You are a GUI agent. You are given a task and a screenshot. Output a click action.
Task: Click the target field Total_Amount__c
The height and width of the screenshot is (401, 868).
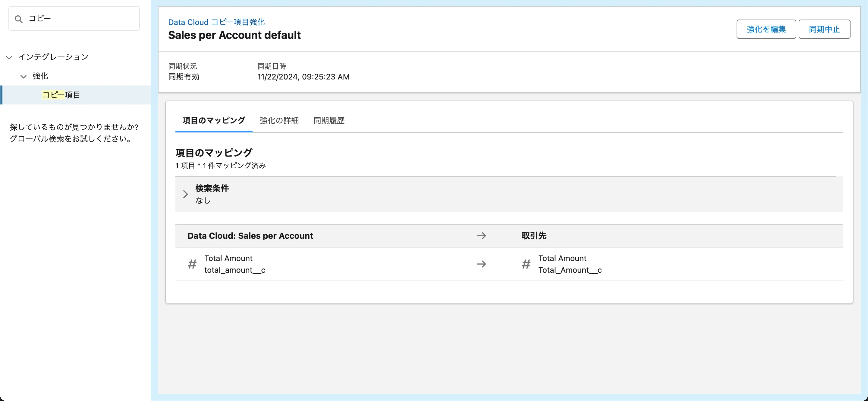570,270
